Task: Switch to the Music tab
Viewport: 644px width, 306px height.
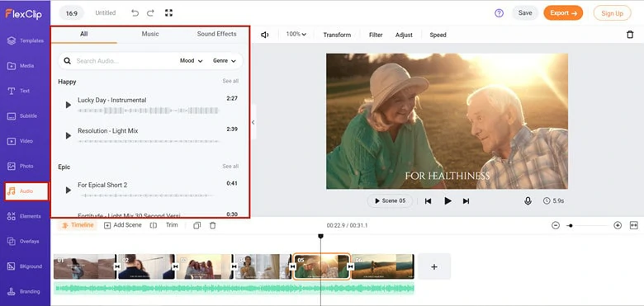Action: coord(150,34)
